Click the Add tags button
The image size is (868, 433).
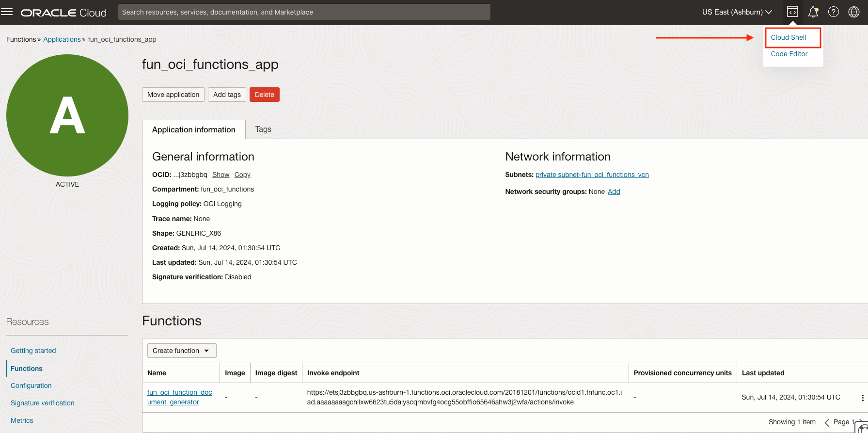pos(227,95)
